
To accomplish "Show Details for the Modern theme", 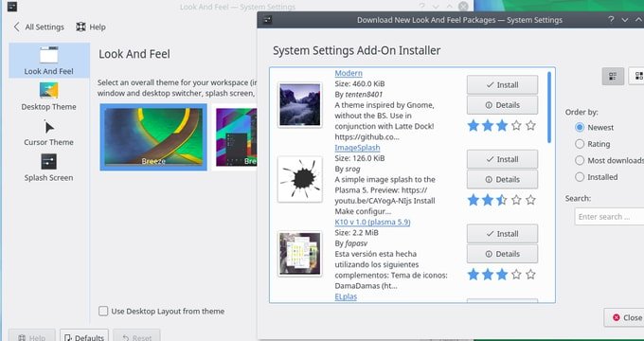I will click(x=502, y=105).
